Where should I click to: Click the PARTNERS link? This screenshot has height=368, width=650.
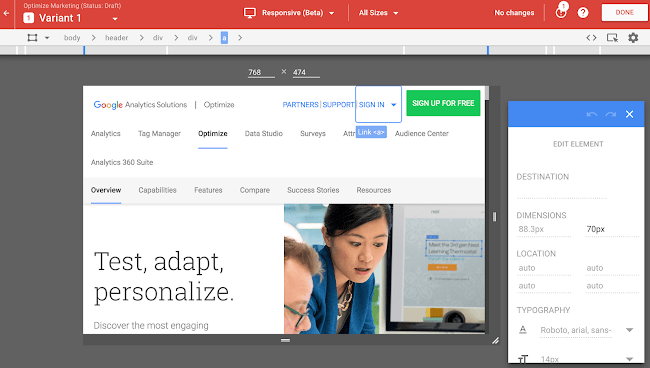(300, 105)
